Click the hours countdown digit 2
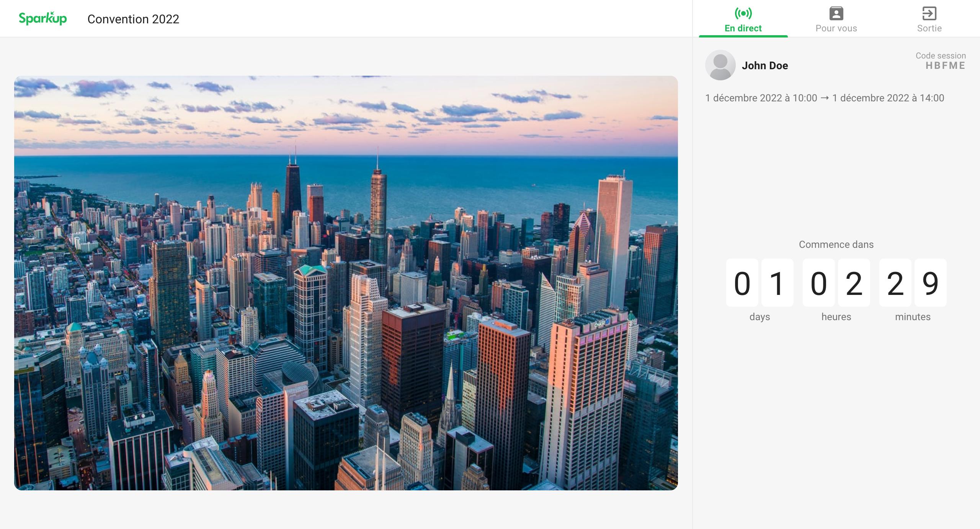This screenshot has width=980, height=529. 854,283
